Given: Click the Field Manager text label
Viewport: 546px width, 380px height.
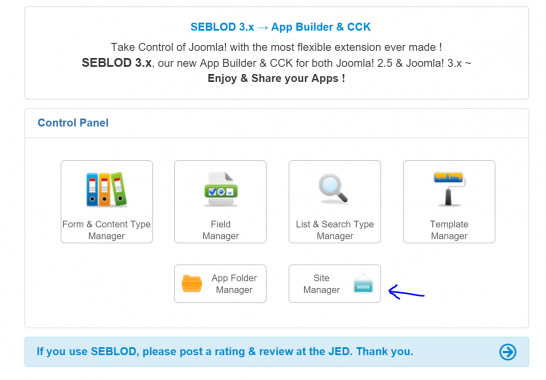Looking at the screenshot, I should point(221,230).
